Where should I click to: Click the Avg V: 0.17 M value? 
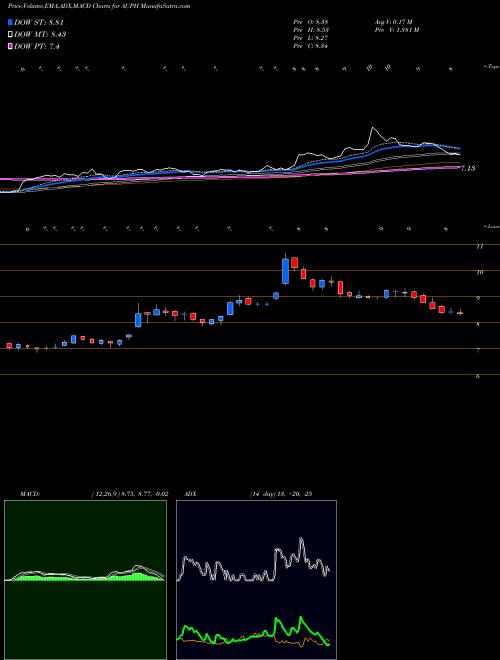[x=393, y=22]
